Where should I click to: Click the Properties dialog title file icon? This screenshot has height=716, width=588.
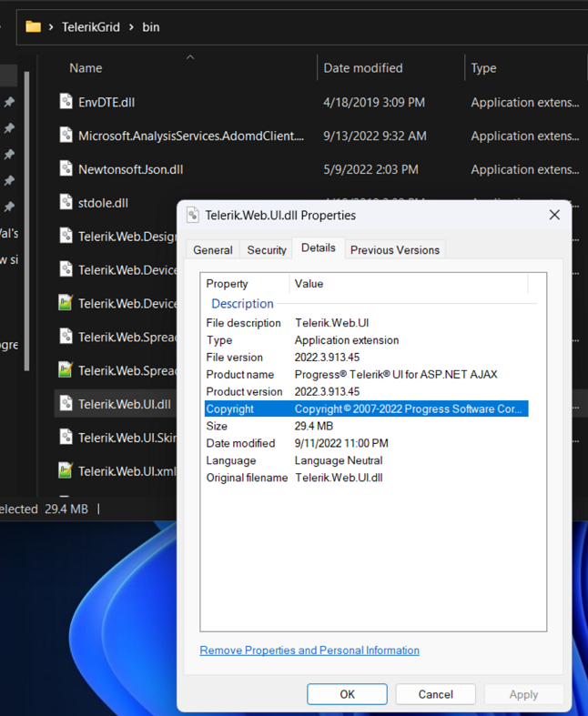click(x=193, y=215)
